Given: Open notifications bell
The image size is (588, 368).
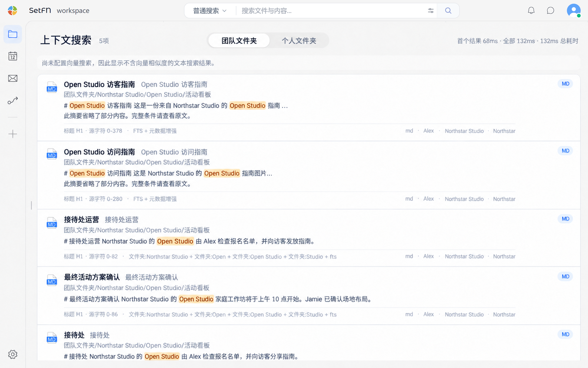Looking at the screenshot, I should coord(531,11).
